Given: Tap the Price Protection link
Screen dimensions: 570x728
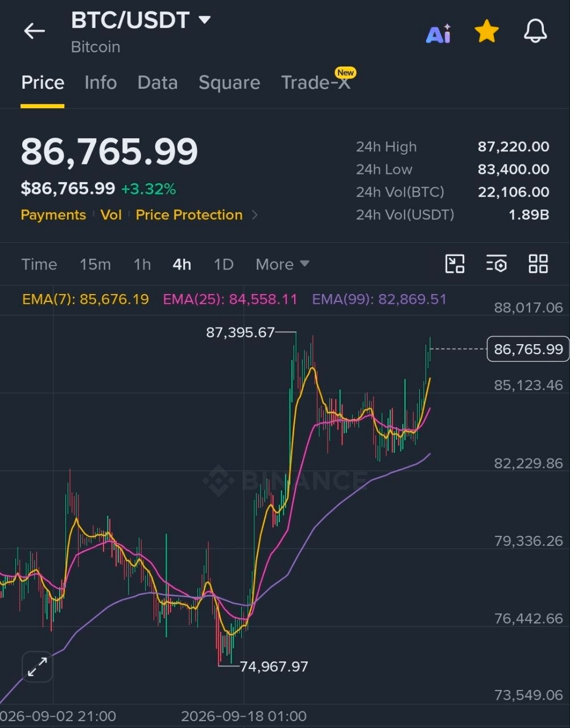Looking at the screenshot, I should pyautogui.click(x=189, y=215).
